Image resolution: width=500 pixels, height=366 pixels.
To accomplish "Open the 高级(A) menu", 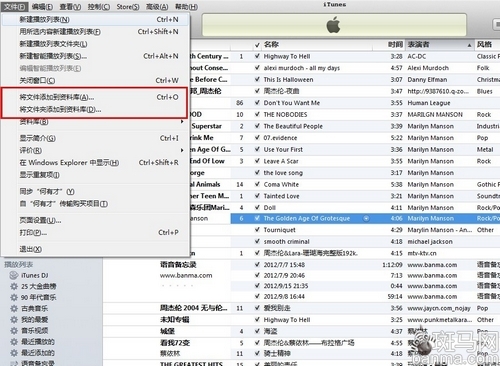I will tap(157, 7).
